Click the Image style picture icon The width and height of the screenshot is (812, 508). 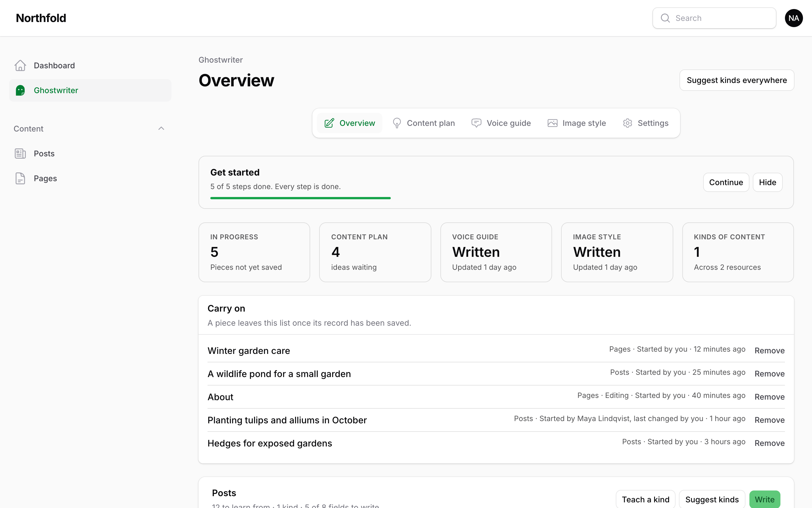(552, 123)
